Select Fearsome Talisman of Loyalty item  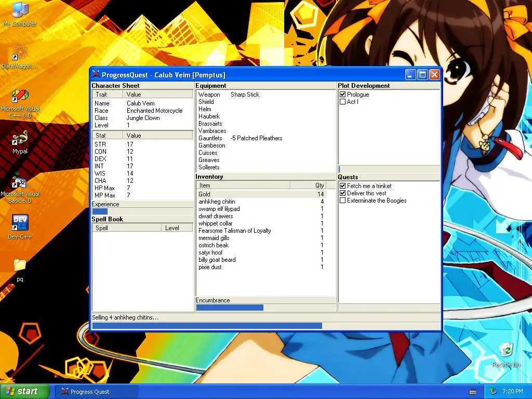(261, 231)
